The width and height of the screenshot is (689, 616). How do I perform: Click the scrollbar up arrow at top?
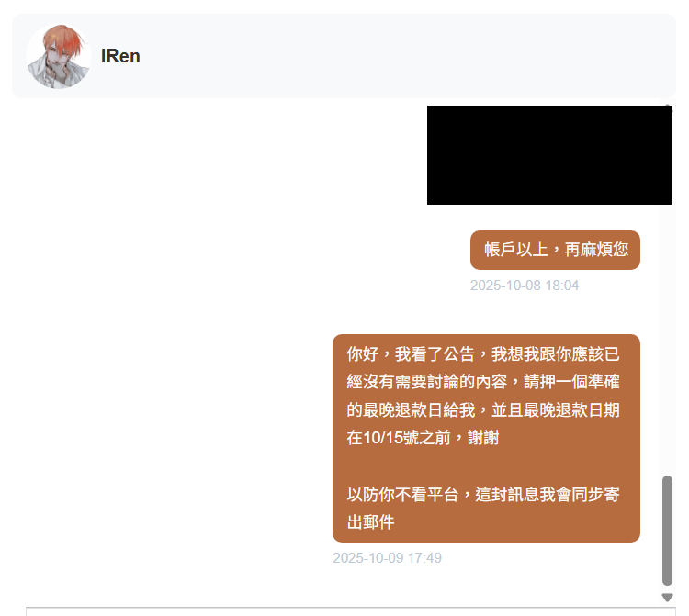tap(668, 106)
